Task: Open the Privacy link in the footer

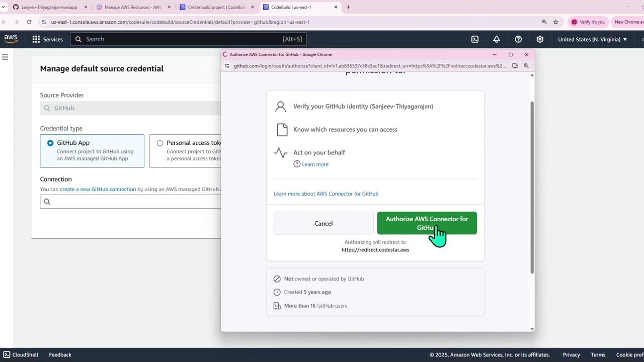Action: (x=572, y=354)
